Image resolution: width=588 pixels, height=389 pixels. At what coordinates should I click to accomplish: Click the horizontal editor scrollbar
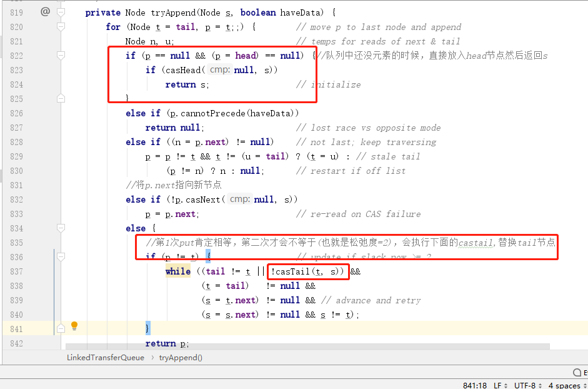(307, 346)
